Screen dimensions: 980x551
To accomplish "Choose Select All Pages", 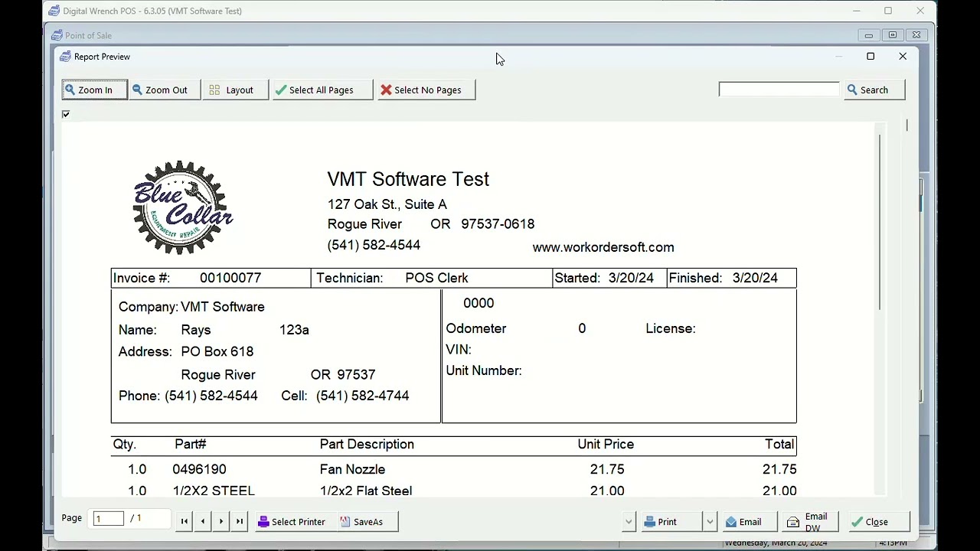I will coord(322,90).
